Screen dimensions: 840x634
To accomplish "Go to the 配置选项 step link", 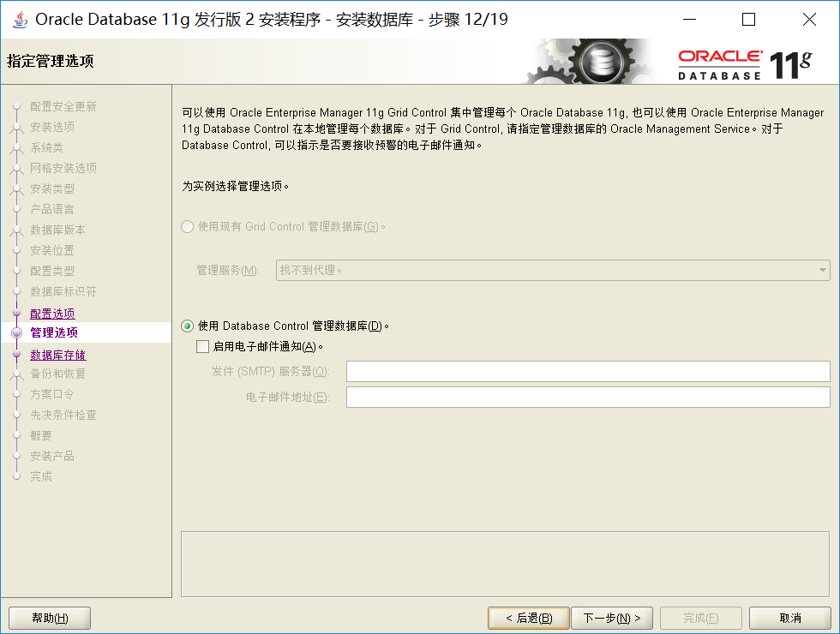I will (52, 314).
